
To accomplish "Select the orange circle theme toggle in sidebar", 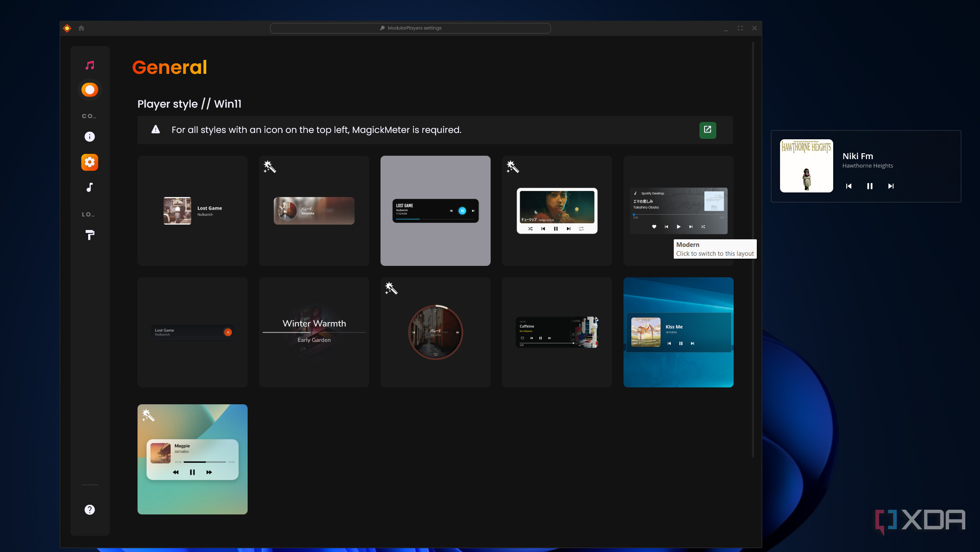I will (89, 89).
